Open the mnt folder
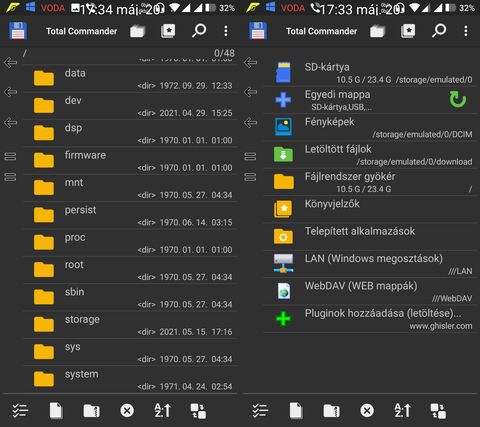This screenshot has width=480, height=427. pyautogui.click(x=130, y=188)
